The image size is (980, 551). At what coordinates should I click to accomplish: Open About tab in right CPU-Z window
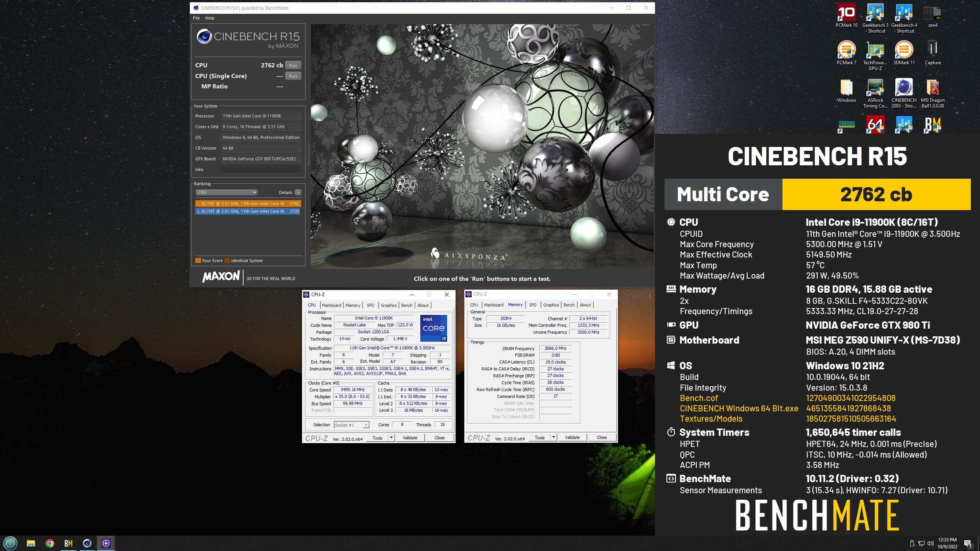pyautogui.click(x=585, y=305)
